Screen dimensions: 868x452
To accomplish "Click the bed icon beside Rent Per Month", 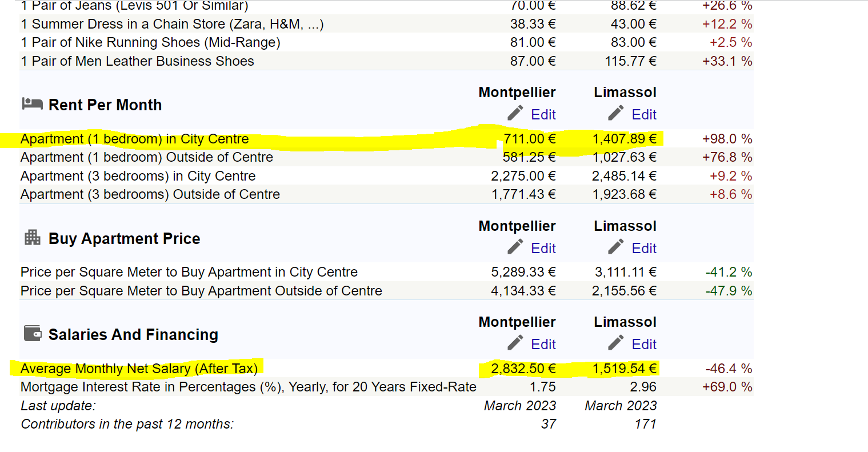I will (32, 103).
